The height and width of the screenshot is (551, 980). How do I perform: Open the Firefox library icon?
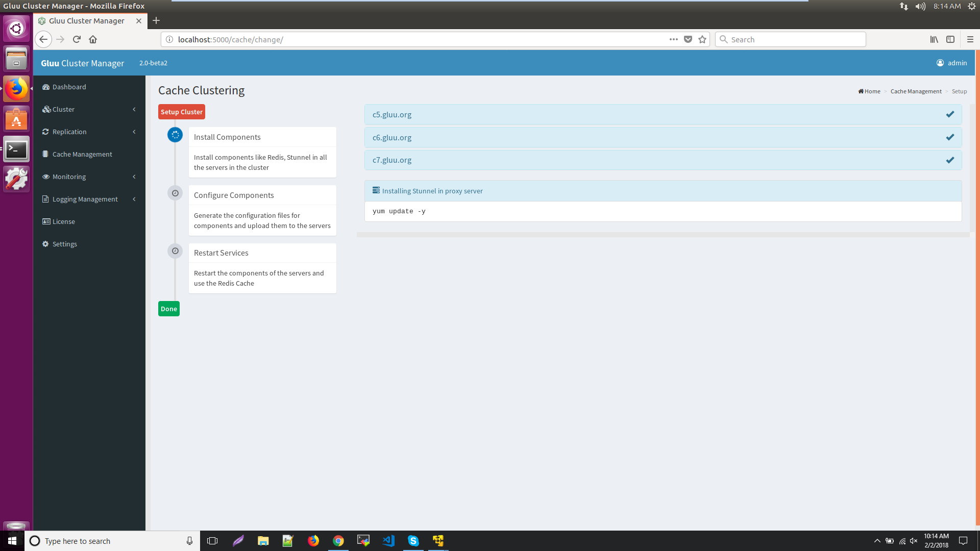[x=934, y=39]
